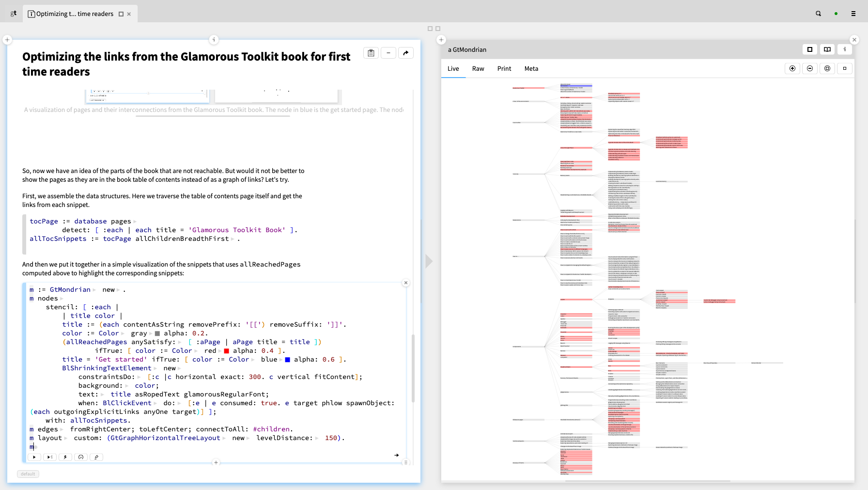Click the green status dot indicator
Screen dimensions: 868x490
[x=836, y=14]
